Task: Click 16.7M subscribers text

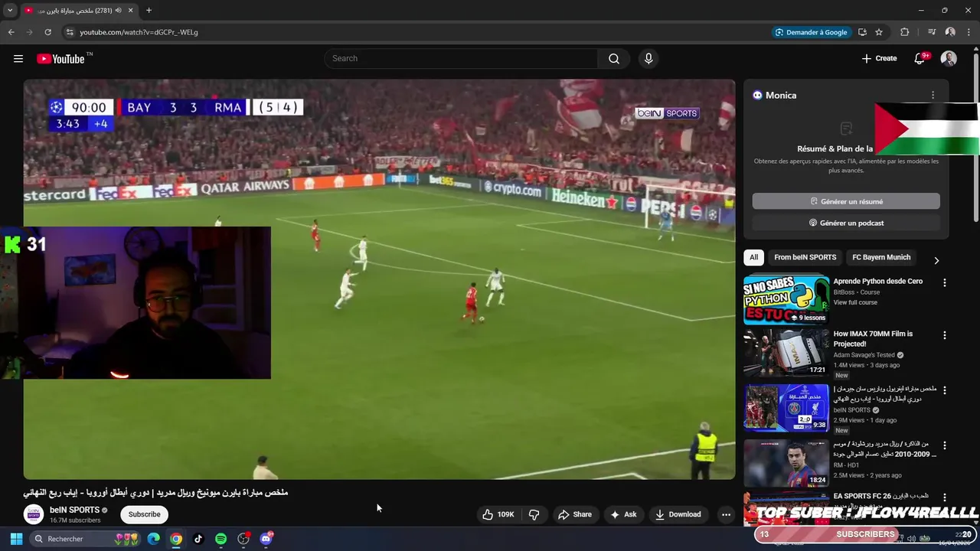Action: (x=75, y=520)
